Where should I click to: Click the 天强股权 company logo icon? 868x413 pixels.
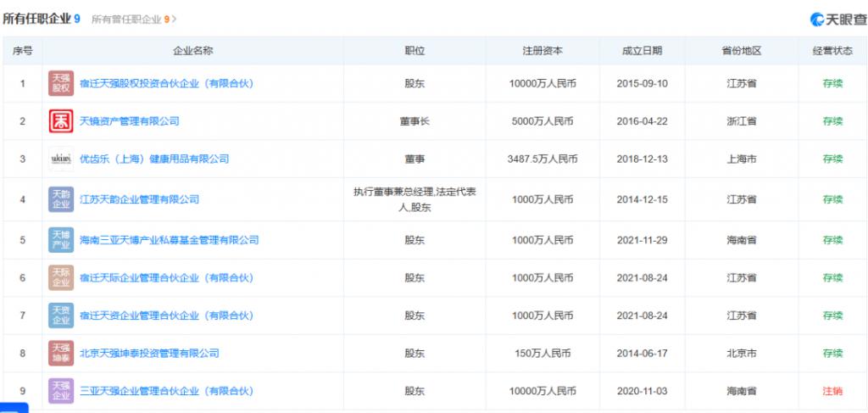pyautogui.click(x=61, y=84)
